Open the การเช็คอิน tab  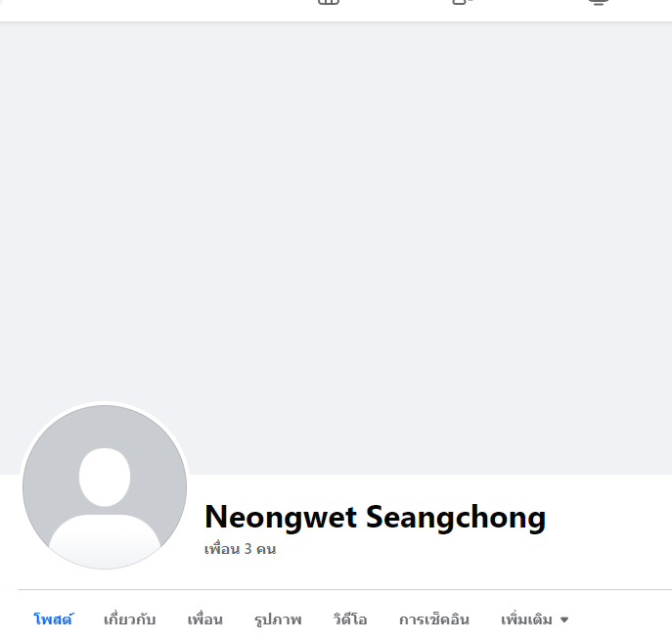click(433, 619)
